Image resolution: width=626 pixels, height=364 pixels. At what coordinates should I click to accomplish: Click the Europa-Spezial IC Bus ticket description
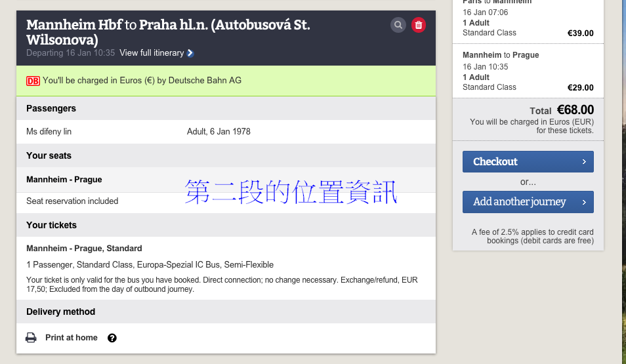pos(150,264)
